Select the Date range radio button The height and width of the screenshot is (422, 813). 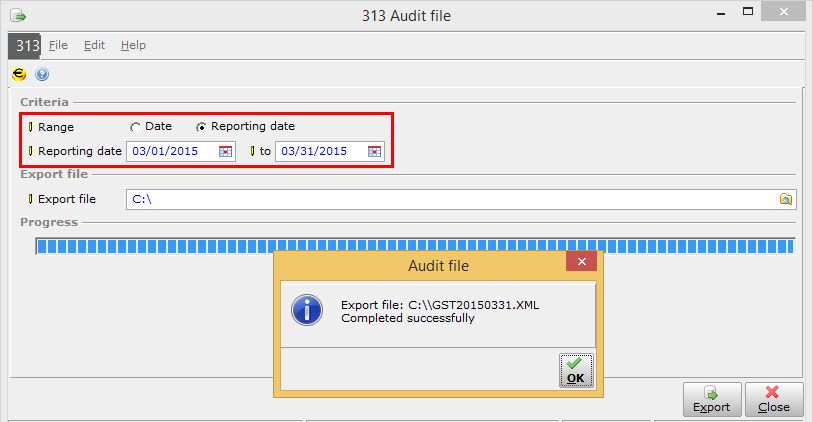pos(135,127)
